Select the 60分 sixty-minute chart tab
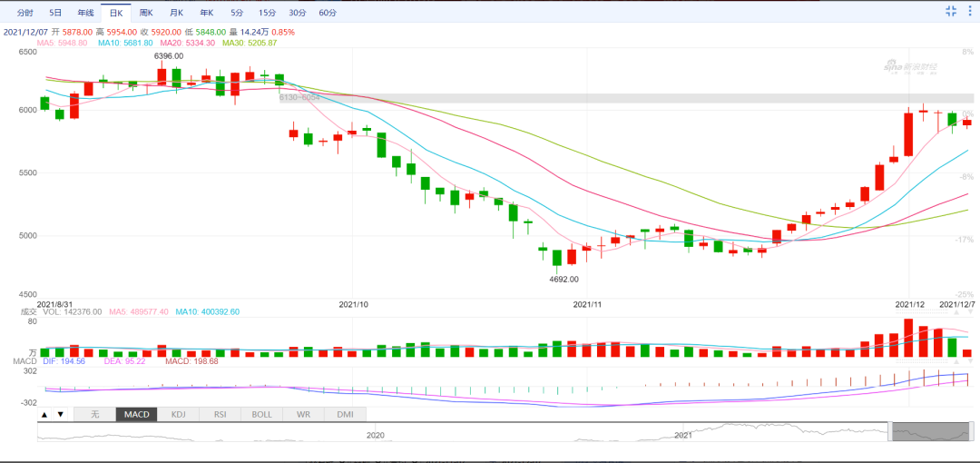 (x=328, y=13)
